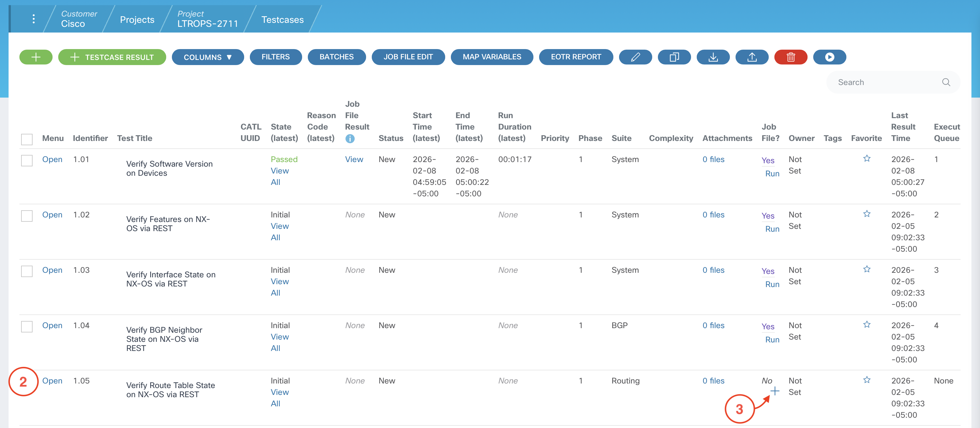Screen dimensions: 980x428
Task: Favorite testcase 1.01 with star icon
Action: tap(867, 159)
